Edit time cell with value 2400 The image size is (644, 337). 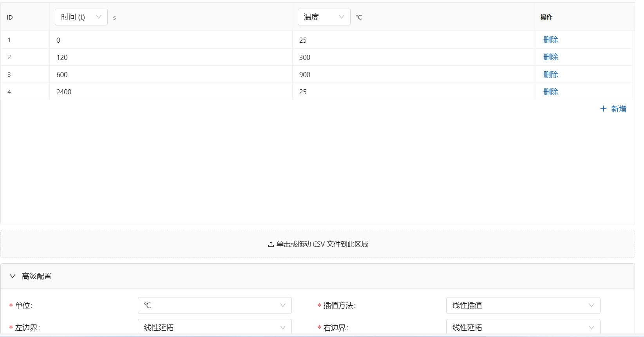tap(171, 92)
